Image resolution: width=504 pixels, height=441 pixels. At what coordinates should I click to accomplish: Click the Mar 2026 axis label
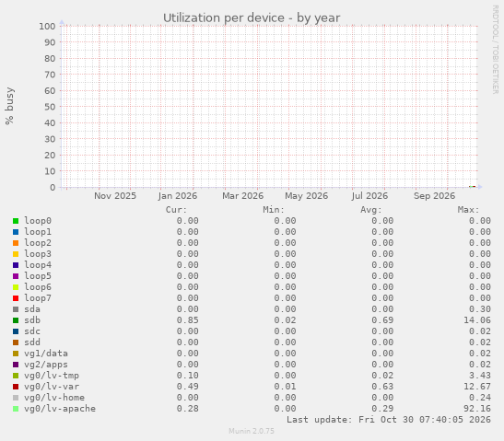coord(242,196)
